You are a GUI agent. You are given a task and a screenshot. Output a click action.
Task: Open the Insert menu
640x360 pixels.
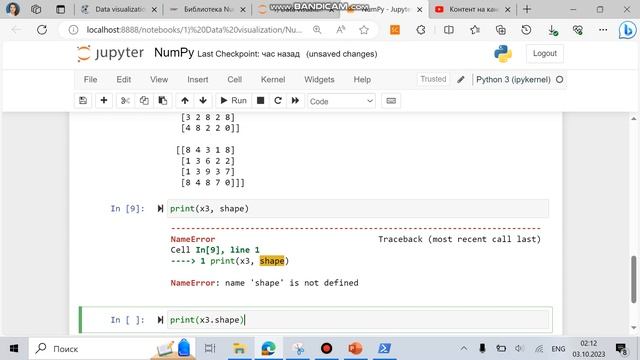click(x=198, y=80)
